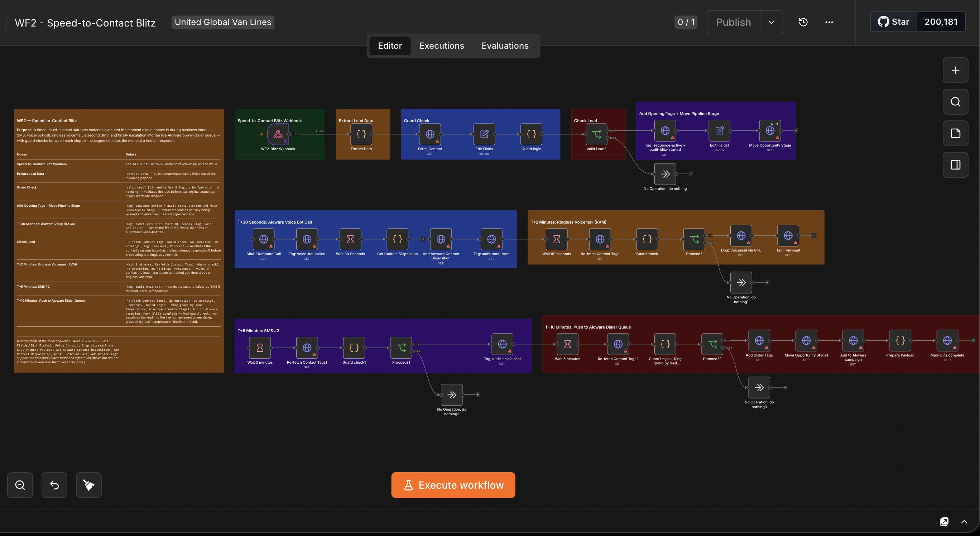Screen dimensions: 980x536
Task: Click the workflow title WF2 - Speed-to-Contact Blitz
Action: click(85, 23)
